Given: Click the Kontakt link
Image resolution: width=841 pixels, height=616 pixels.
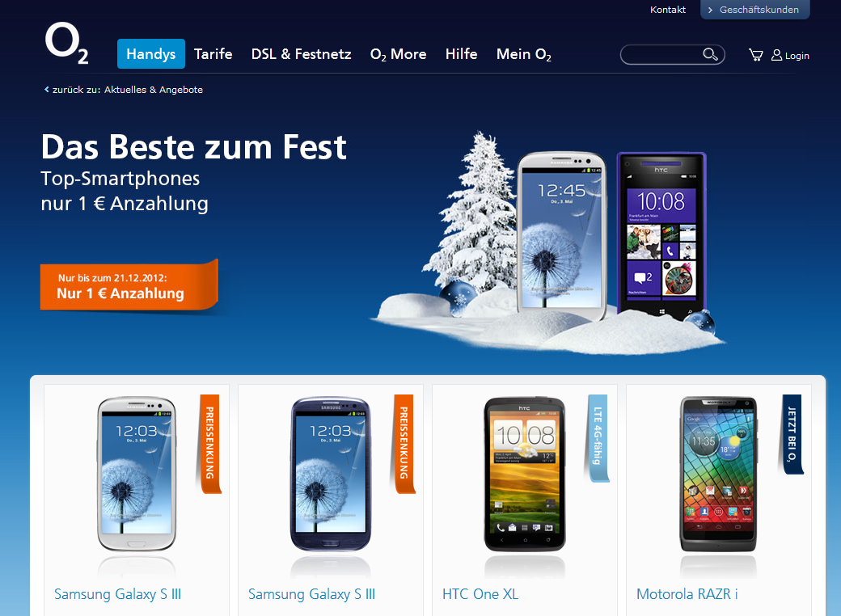Looking at the screenshot, I should 668,10.
